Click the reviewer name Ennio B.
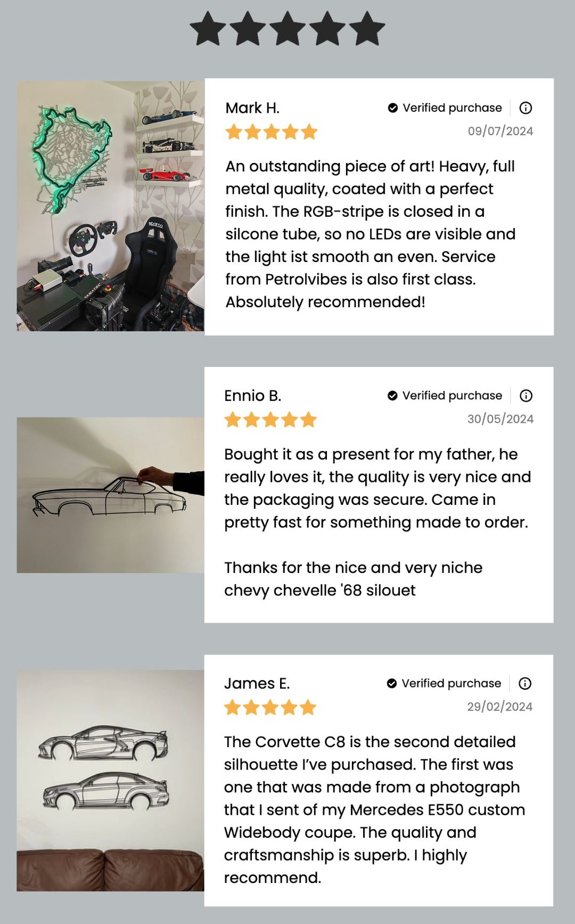The height and width of the screenshot is (924, 575). pos(252,396)
